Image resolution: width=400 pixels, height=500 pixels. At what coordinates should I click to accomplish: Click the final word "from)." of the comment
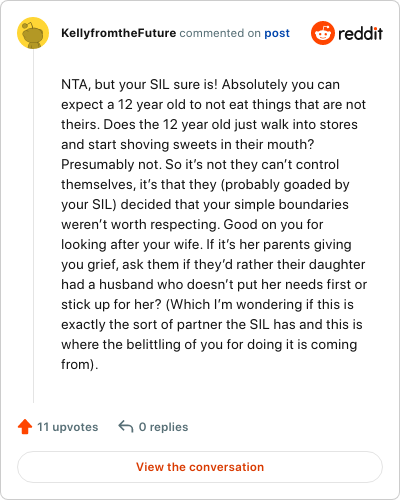click(79, 365)
